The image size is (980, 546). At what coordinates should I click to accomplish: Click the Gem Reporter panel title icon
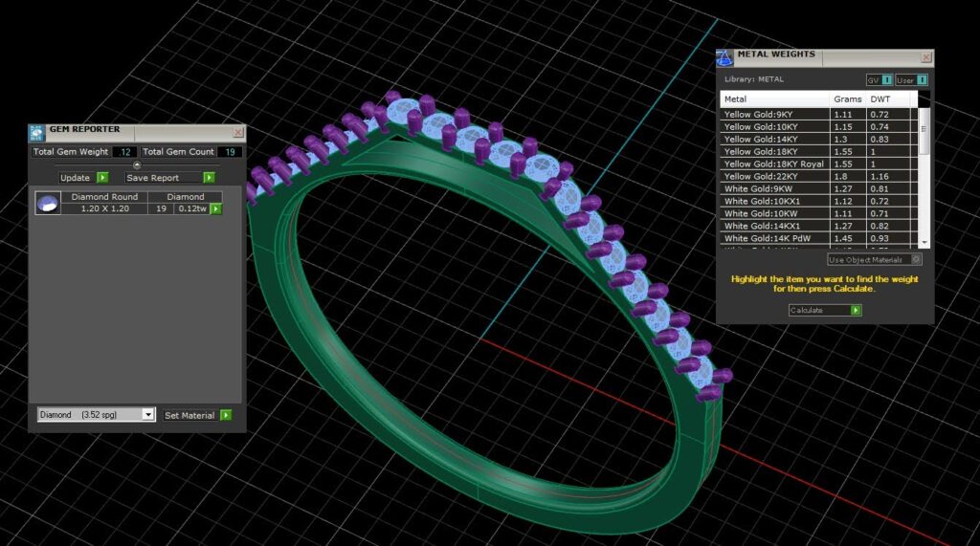(37, 133)
